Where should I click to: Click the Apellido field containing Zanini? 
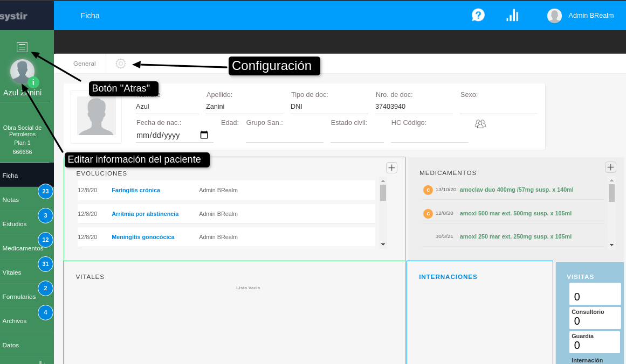(244, 107)
